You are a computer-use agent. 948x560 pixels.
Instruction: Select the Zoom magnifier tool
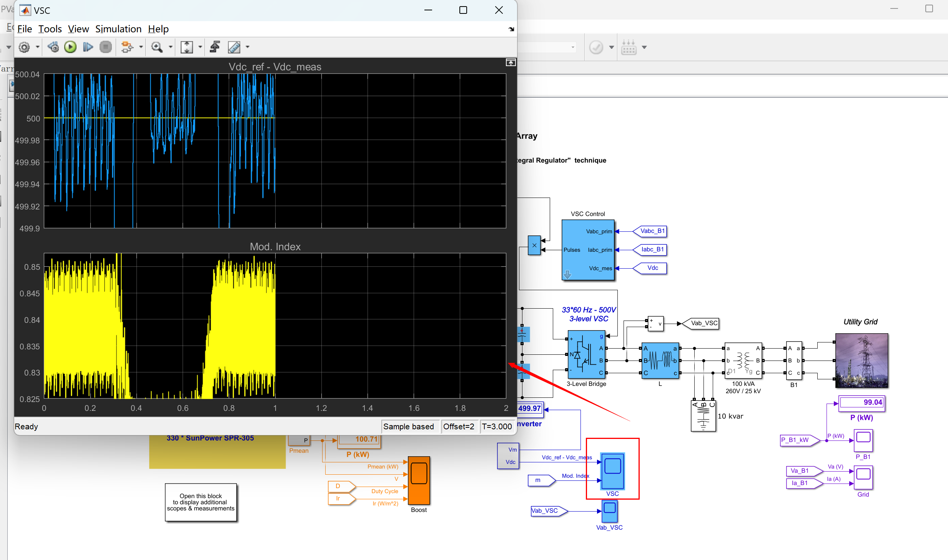[x=156, y=47]
